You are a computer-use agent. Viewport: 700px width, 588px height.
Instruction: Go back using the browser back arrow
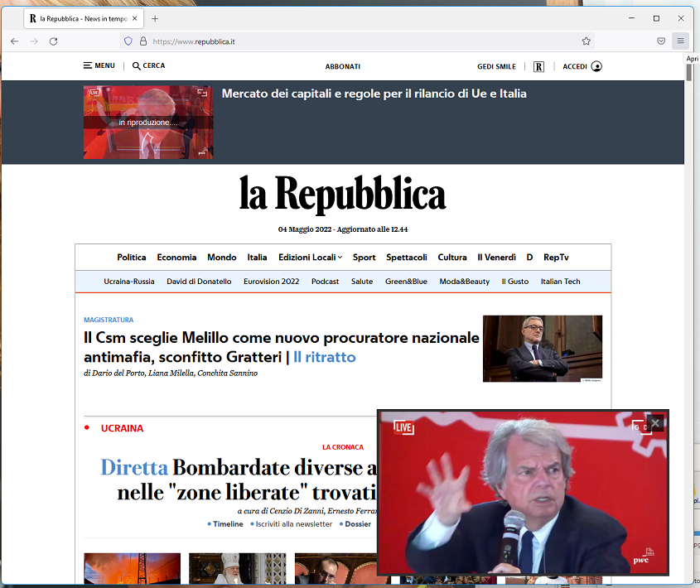(15, 41)
